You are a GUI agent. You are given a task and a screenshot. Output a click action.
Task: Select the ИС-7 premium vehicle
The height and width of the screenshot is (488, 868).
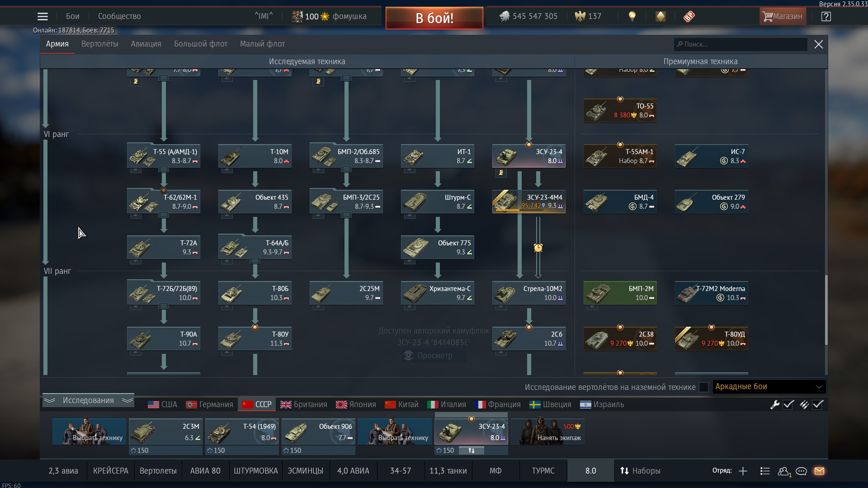tap(712, 156)
